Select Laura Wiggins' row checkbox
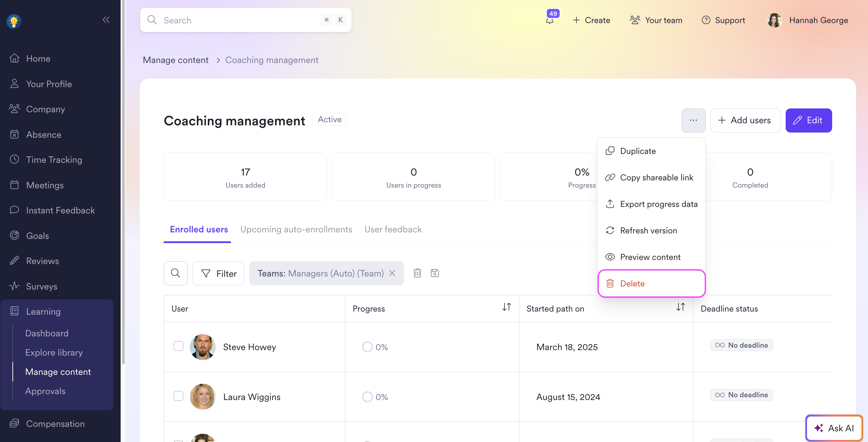This screenshot has height=442, width=868. (178, 396)
